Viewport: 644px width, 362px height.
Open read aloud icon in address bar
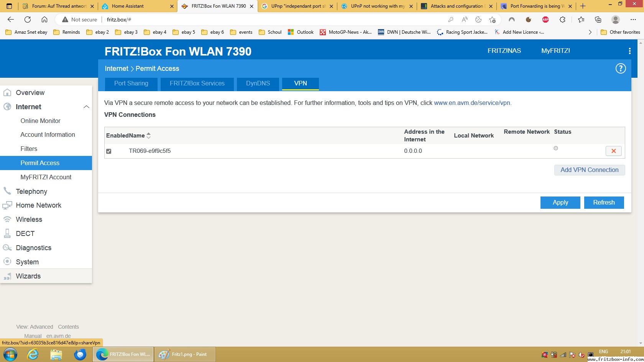[x=465, y=20]
